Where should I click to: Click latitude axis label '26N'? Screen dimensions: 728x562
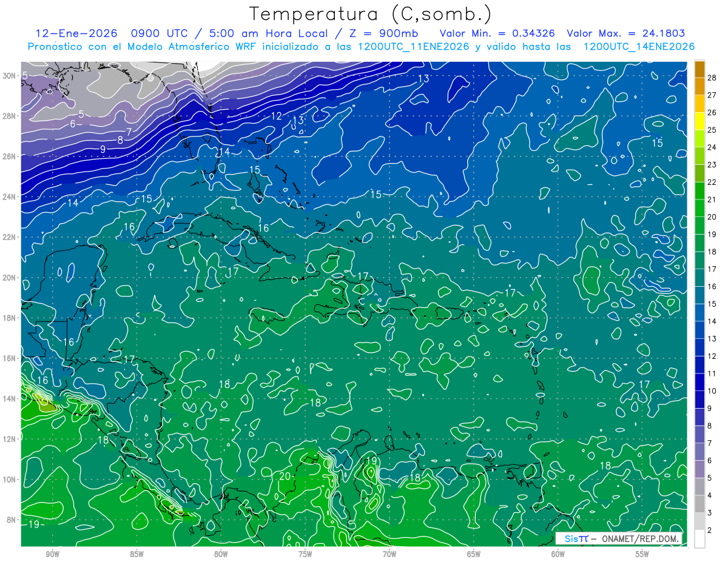click(10, 156)
